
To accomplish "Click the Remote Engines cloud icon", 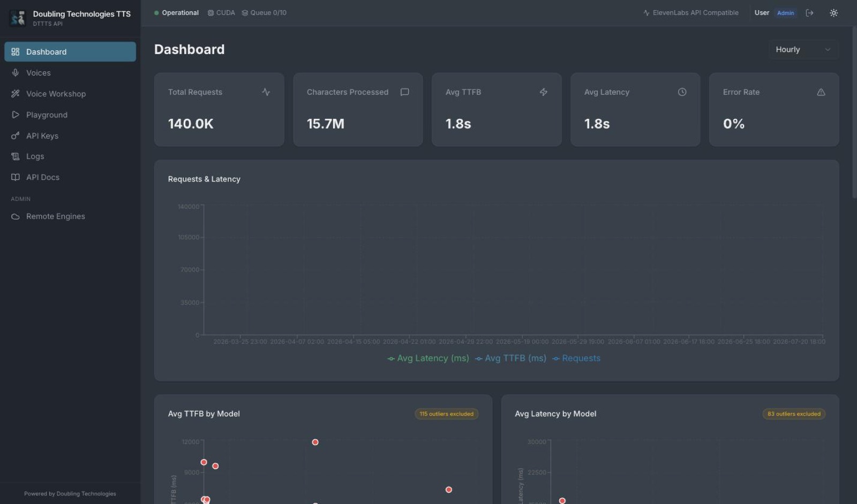I will [x=16, y=216].
